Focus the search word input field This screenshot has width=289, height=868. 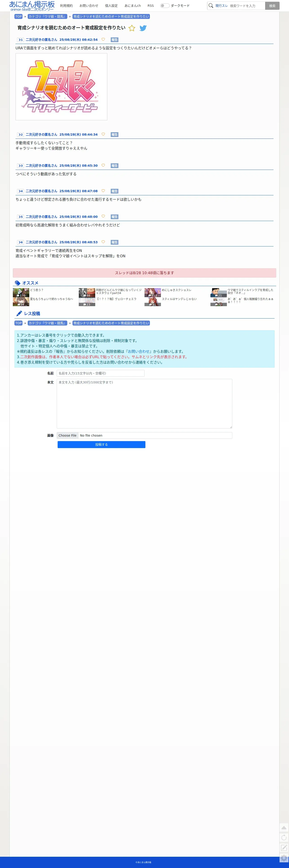tap(246, 6)
